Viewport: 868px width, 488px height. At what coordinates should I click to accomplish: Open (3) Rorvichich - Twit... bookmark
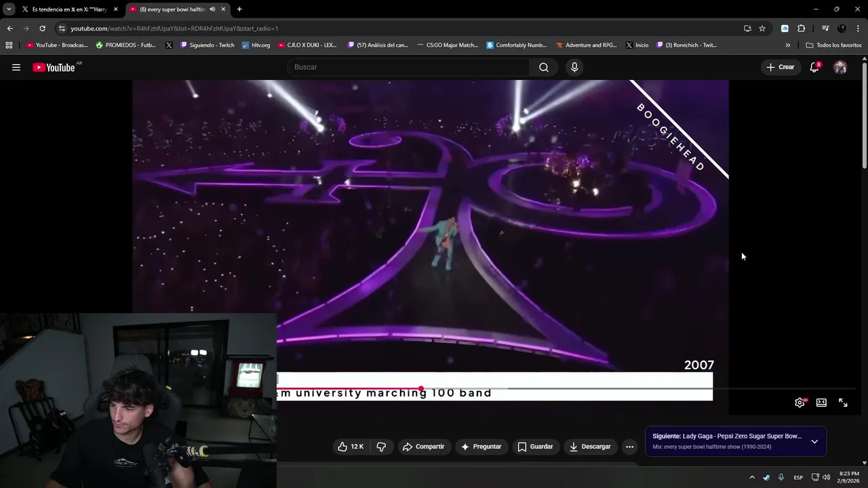click(x=686, y=45)
